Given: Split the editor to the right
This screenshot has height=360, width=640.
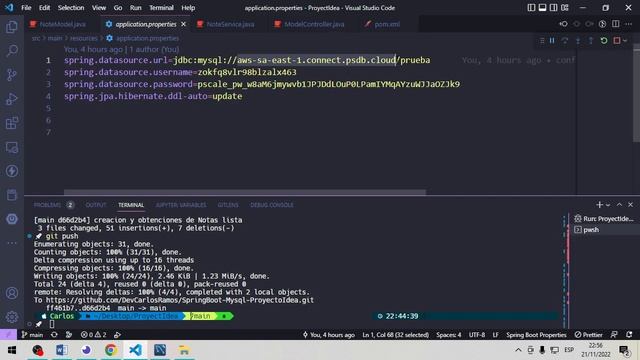Looking at the screenshot, I should (616, 24).
